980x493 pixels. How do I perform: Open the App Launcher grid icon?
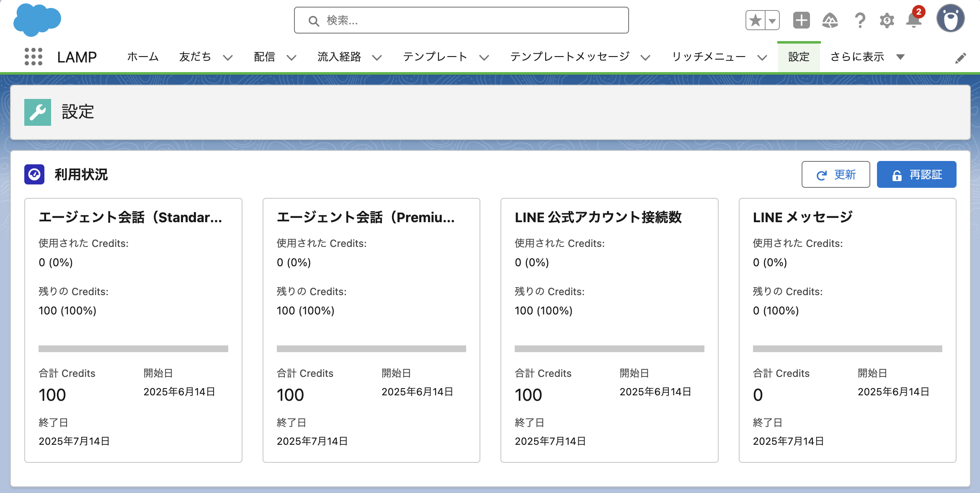click(x=34, y=57)
